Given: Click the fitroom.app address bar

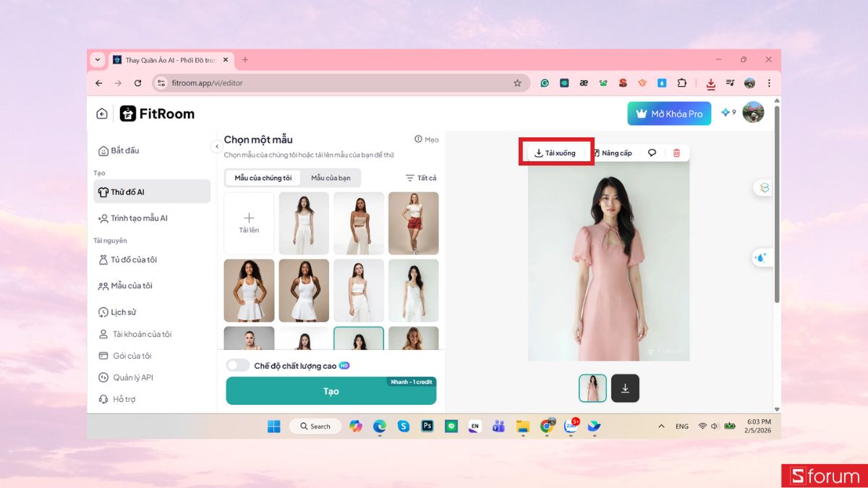Looking at the screenshot, I should pyautogui.click(x=340, y=83).
